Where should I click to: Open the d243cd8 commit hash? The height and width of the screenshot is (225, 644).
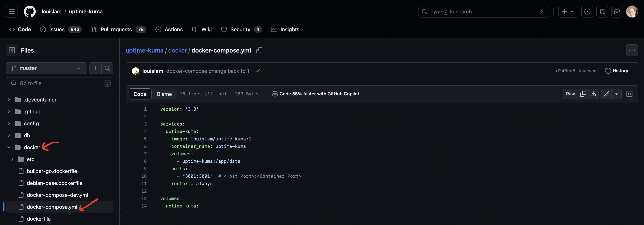click(566, 71)
